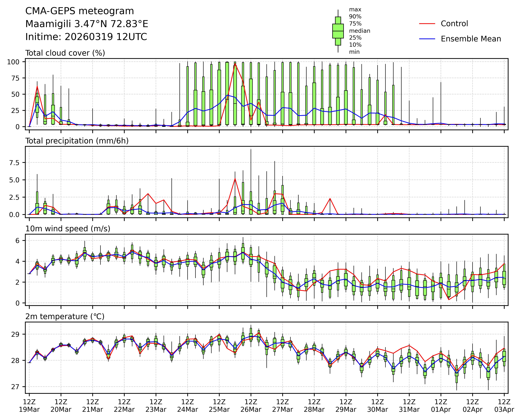Click the 12Z 01Apr x-axis label
The image size is (521, 420).
pos(441,406)
